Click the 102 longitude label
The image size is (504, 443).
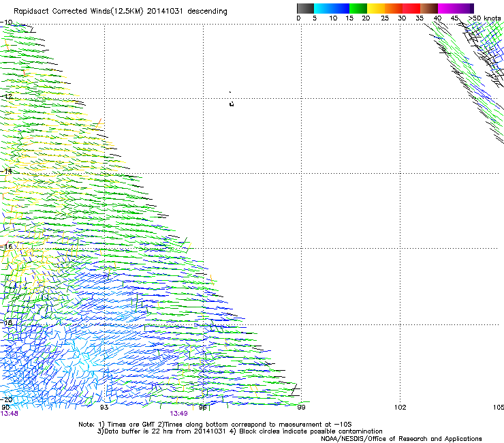[400, 408]
